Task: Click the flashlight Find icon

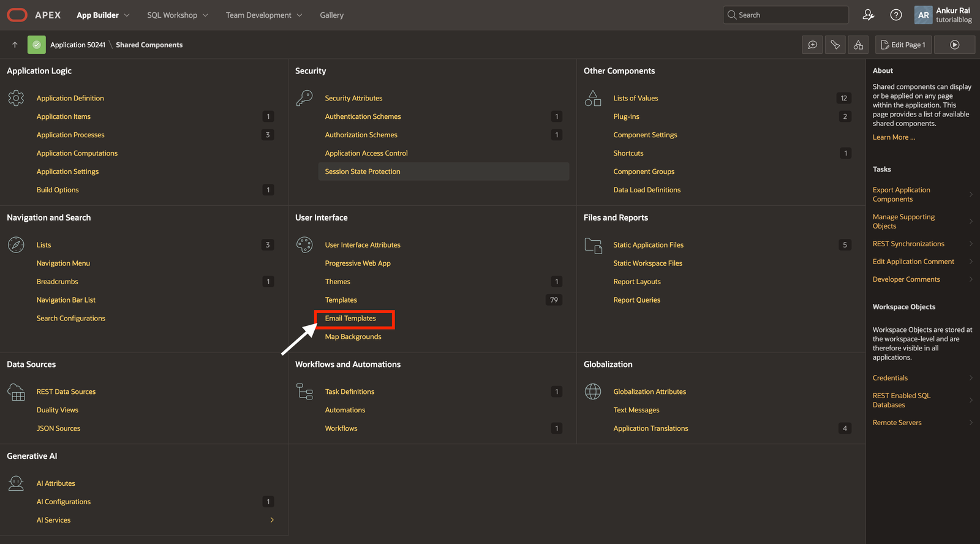Action: point(835,45)
